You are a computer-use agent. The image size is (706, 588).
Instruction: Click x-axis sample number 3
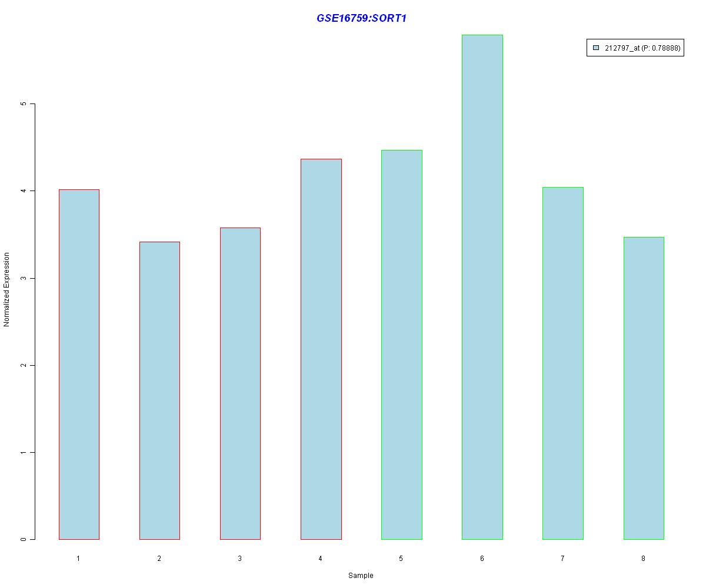click(x=239, y=558)
